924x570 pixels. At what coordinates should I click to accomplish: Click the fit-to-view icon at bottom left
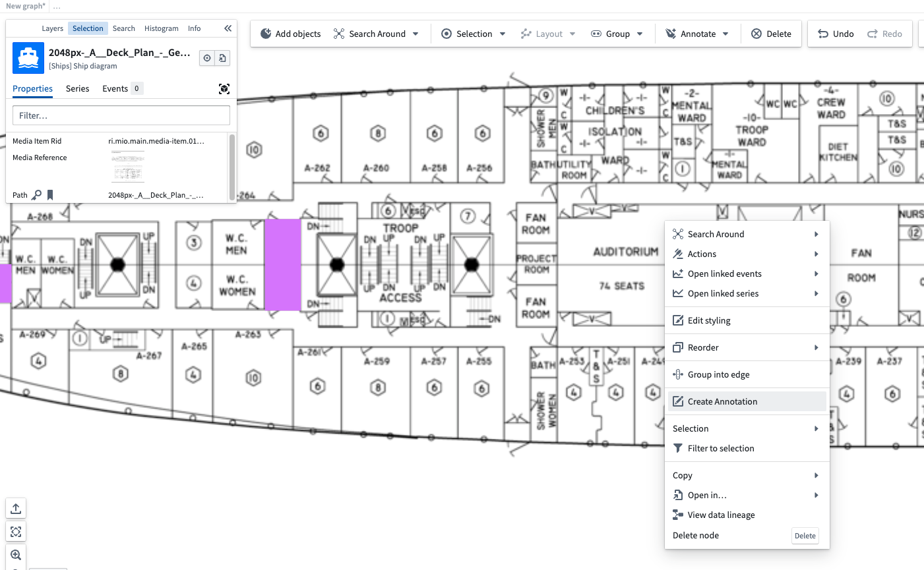pos(15,531)
